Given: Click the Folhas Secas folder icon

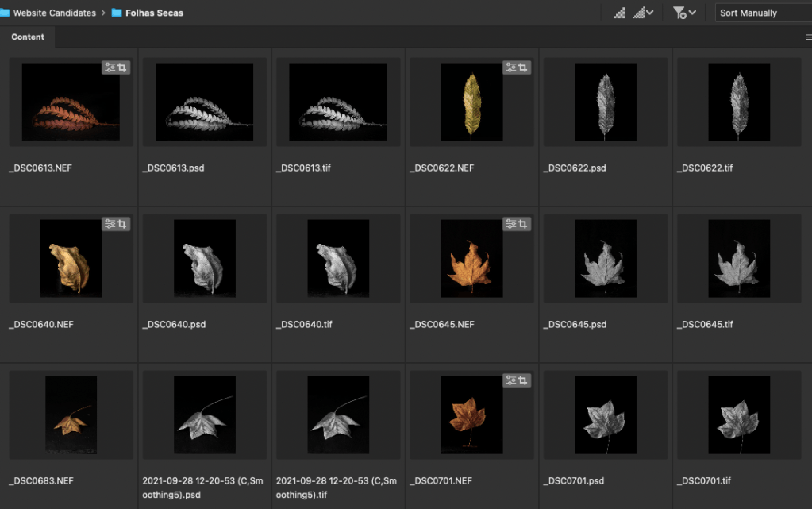Looking at the screenshot, I should [117, 13].
